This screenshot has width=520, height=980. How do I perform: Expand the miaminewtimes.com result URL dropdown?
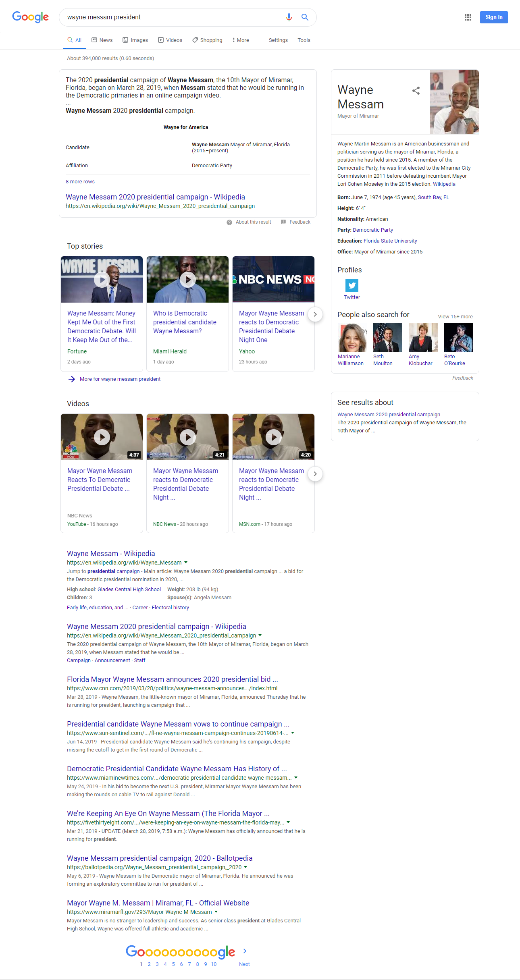(x=296, y=778)
